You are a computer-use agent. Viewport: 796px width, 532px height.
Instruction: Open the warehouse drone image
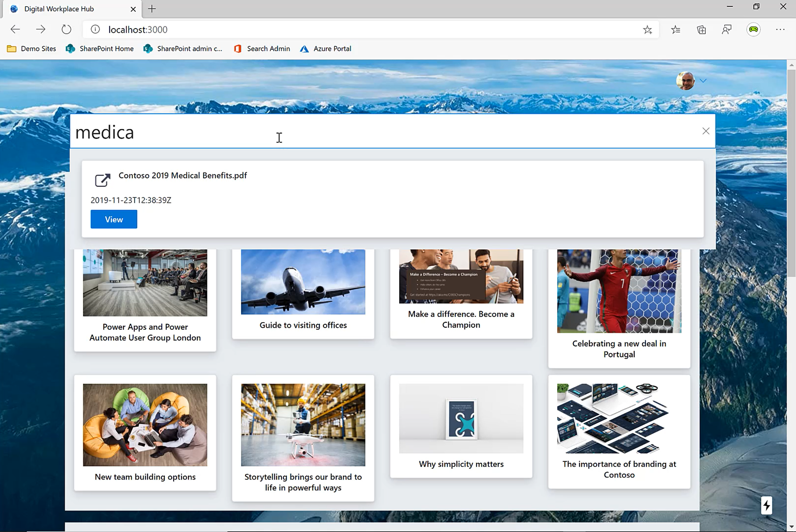303,425
